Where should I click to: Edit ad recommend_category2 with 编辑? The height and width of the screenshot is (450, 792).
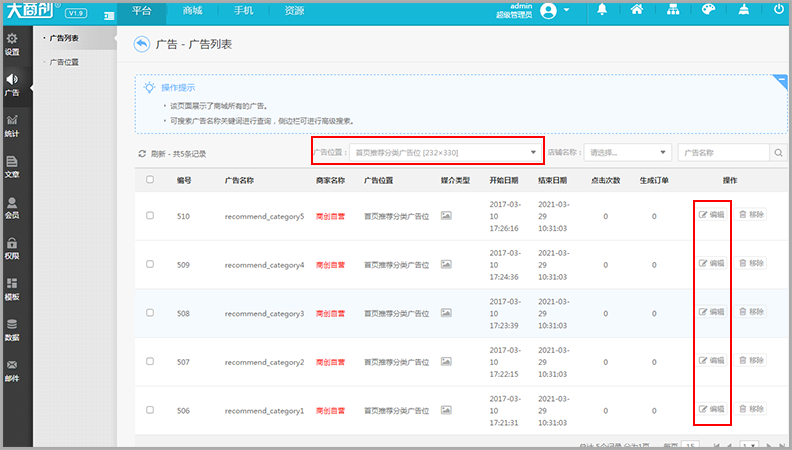711,360
